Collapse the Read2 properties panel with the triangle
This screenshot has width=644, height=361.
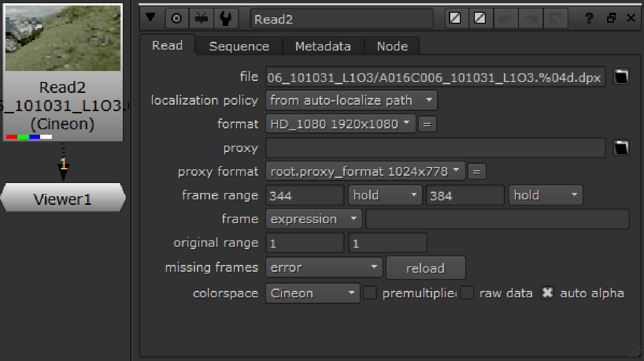pos(151,18)
